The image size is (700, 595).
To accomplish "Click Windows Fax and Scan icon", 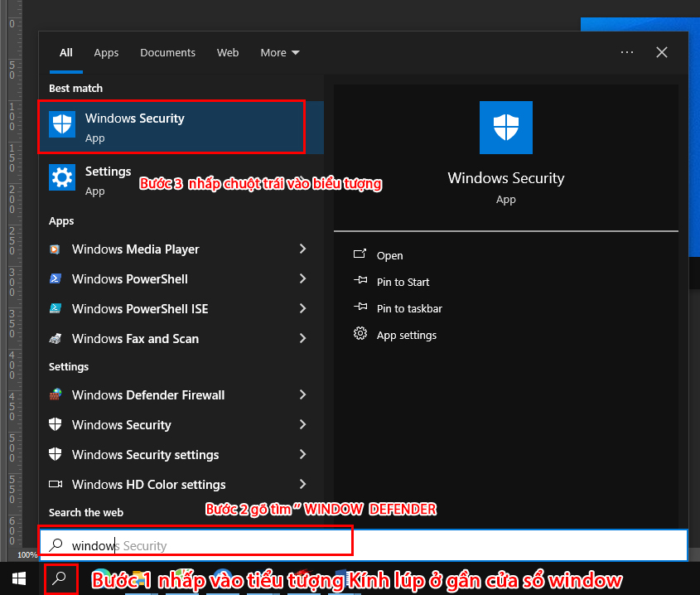I will (55, 339).
